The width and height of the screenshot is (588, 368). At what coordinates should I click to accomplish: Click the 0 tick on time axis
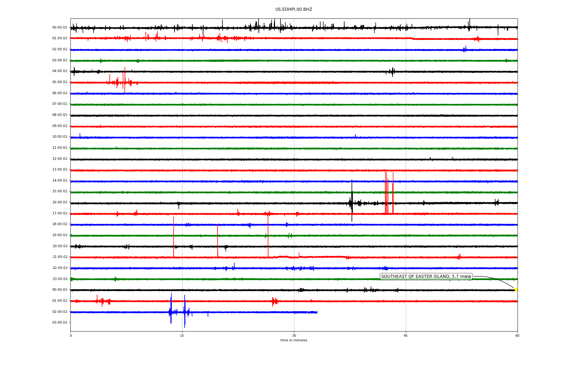coord(71,336)
